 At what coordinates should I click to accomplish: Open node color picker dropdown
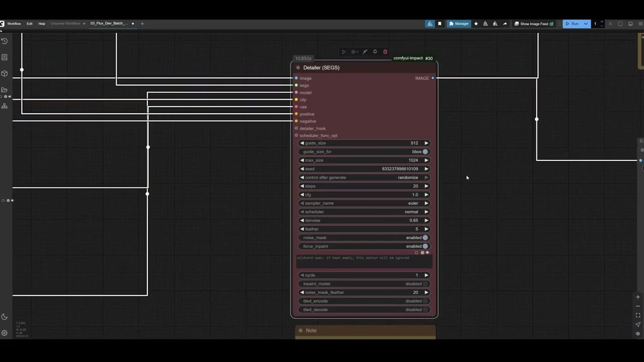pos(354,52)
